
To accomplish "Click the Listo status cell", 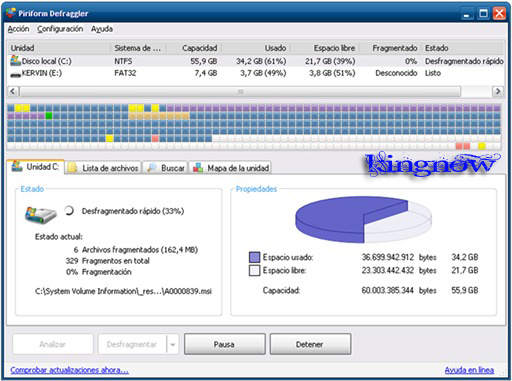I will click(433, 73).
